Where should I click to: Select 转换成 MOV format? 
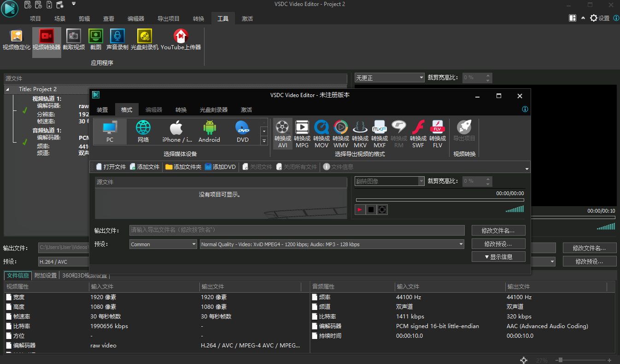click(322, 134)
